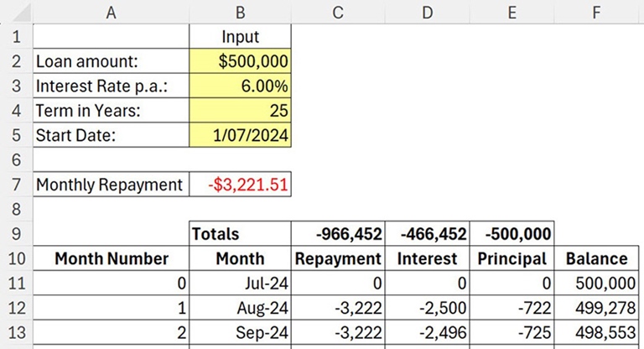Select Jul-24 interest 0 cell
The height and width of the screenshot is (349, 644).
pyautogui.click(x=427, y=284)
